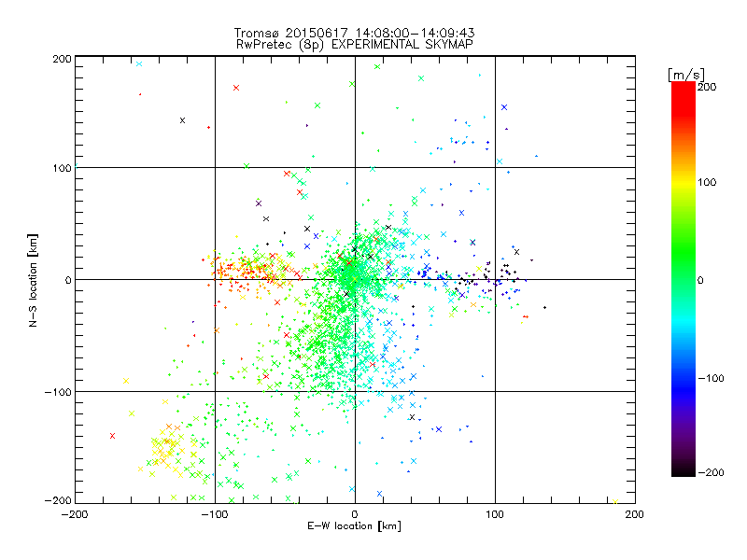This screenshot has width=747, height=560.
Task: Click the y-axis tick label '-100'
Action: (58, 392)
